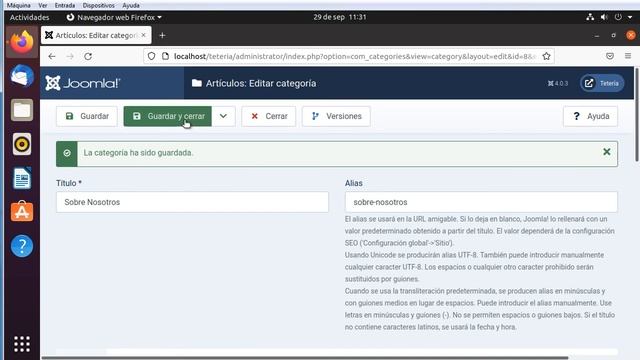This screenshot has height=360, width=640.
Task: Open Navegador web Firefox app menu
Action: 114,17
